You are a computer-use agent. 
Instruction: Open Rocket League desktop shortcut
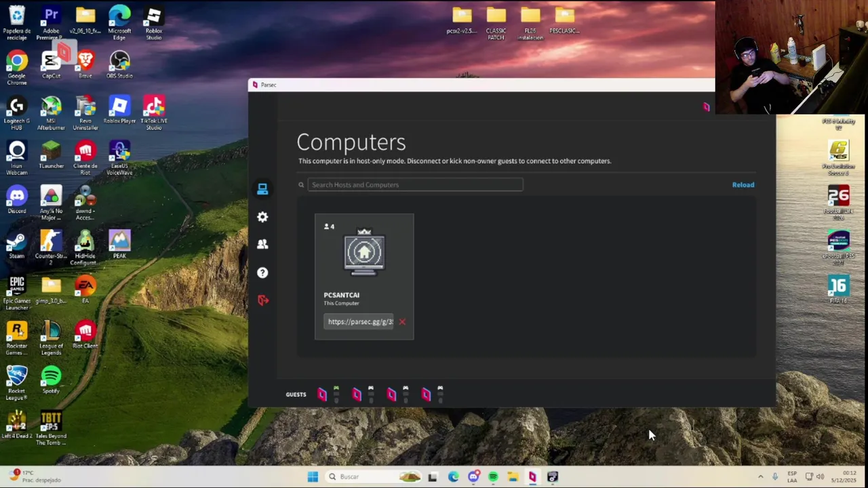[17, 384]
